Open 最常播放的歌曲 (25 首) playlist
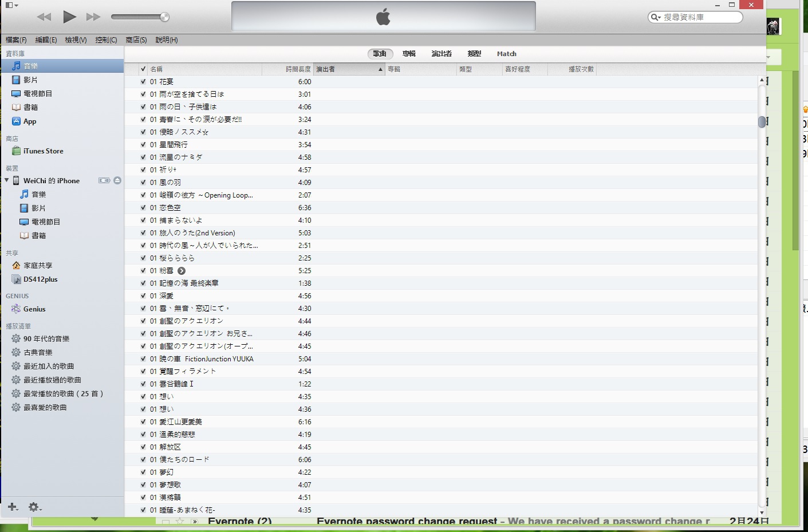 (62, 393)
